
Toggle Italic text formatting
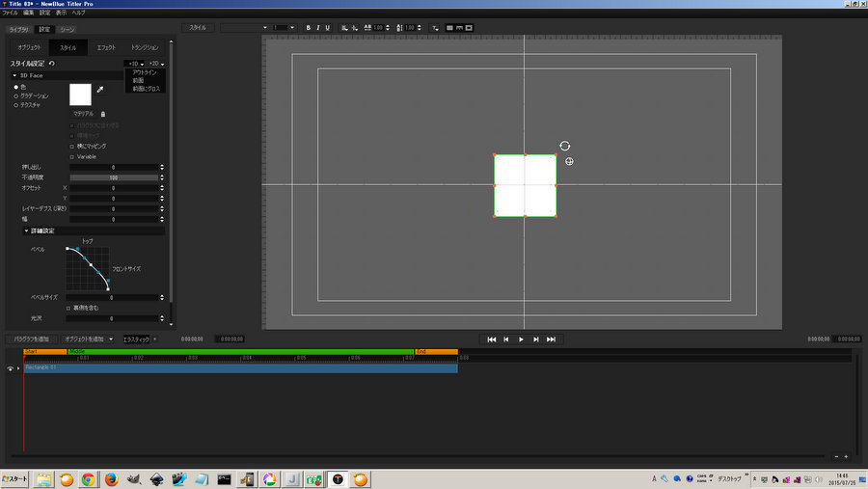point(317,28)
